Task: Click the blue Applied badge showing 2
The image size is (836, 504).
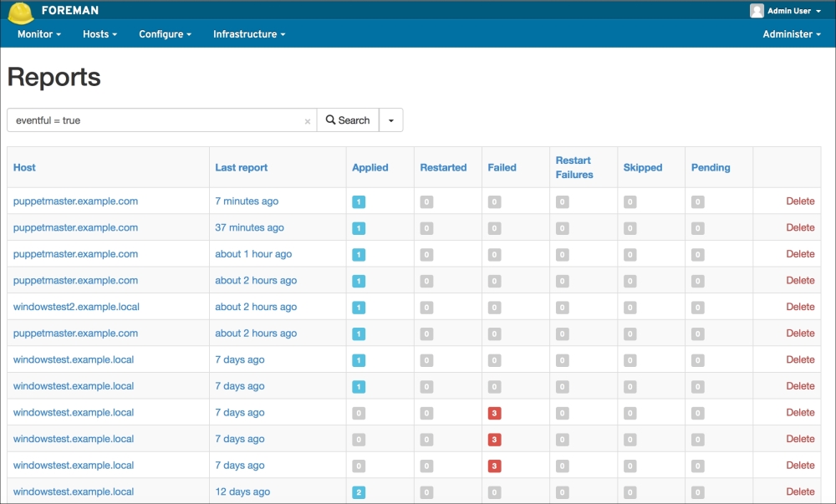Action: (359, 492)
